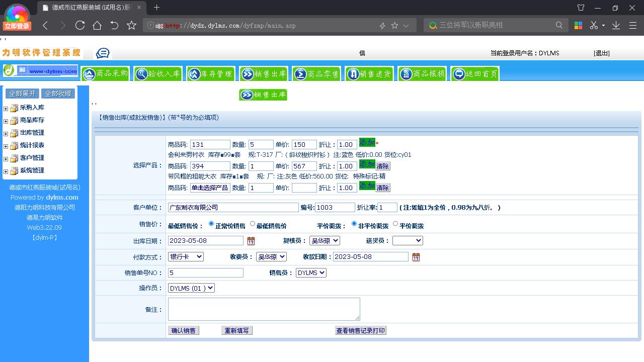
Task: Click inside the 备注 remarks text box
Action: point(264,309)
